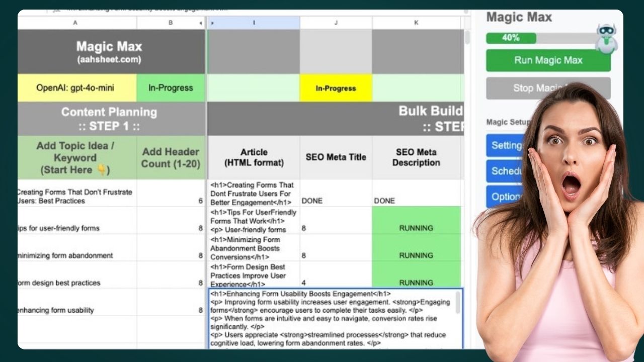This screenshot has height=362, width=644.
Task: Select the Minimizing Form Abandonment article cell
Action: 254,247
